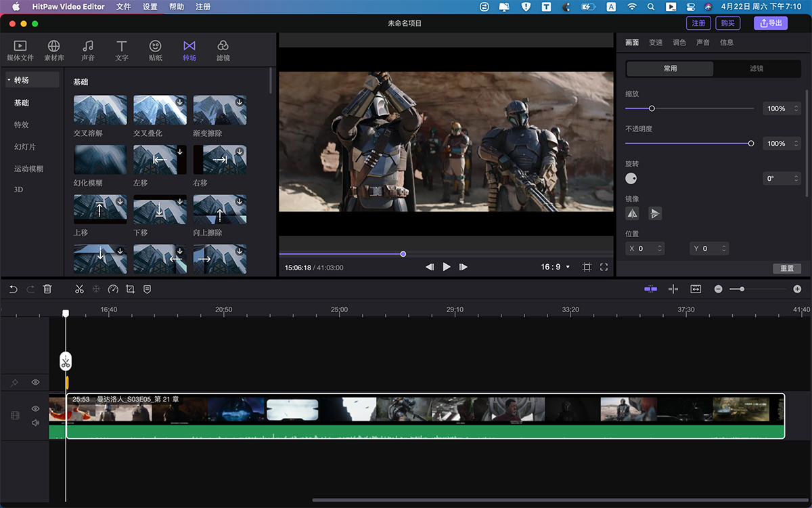
Task: Select the 常用 segment in properties
Action: click(x=670, y=68)
